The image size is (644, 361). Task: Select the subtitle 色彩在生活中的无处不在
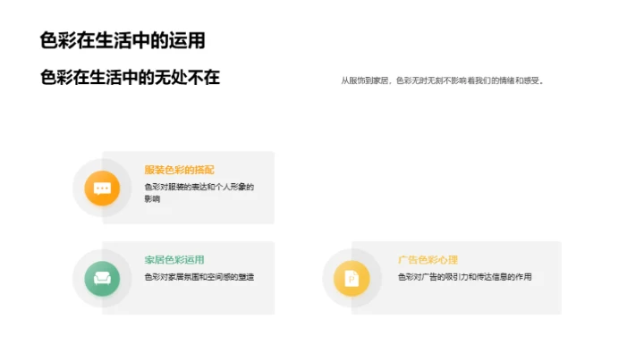coord(131,78)
